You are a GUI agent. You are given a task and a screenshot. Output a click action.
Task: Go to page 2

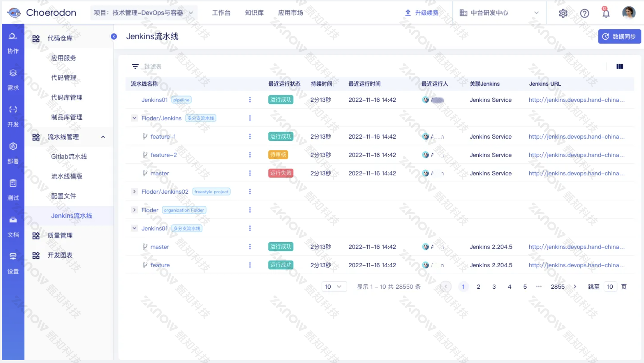[x=478, y=287]
